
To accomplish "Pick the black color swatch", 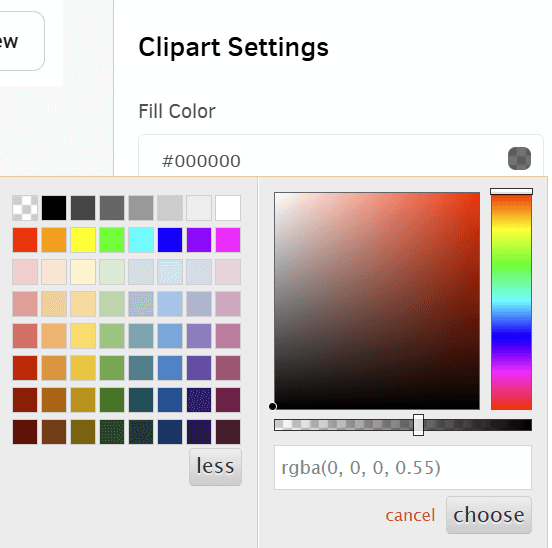I will tap(54, 208).
